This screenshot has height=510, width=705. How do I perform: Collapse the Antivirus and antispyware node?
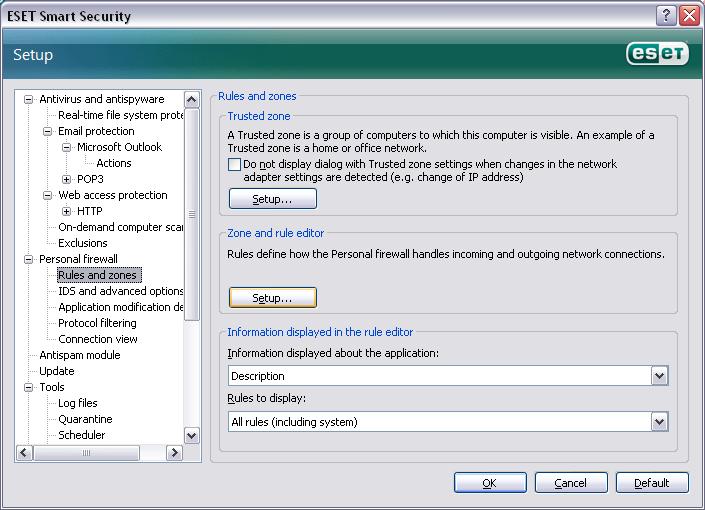pyautogui.click(x=28, y=99)
